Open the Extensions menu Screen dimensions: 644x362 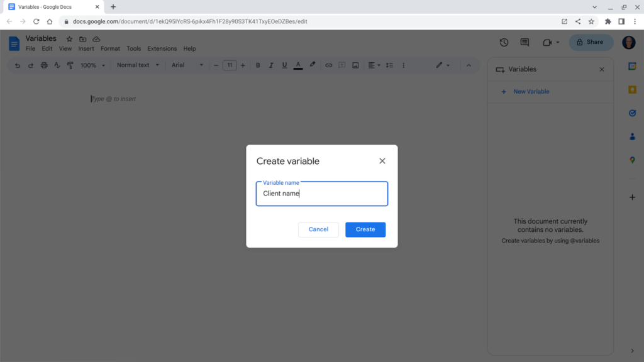pyautogui.click(x=162, y=48)
